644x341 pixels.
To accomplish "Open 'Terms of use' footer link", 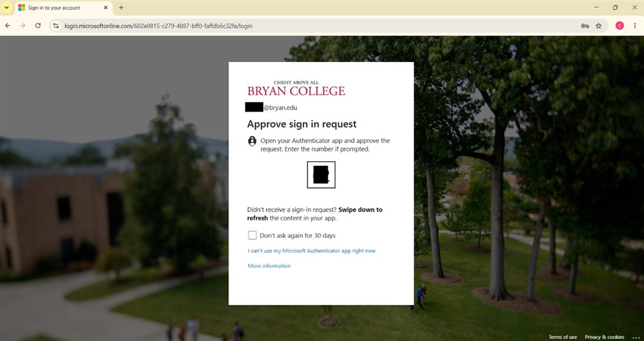I will pos(563,337).
